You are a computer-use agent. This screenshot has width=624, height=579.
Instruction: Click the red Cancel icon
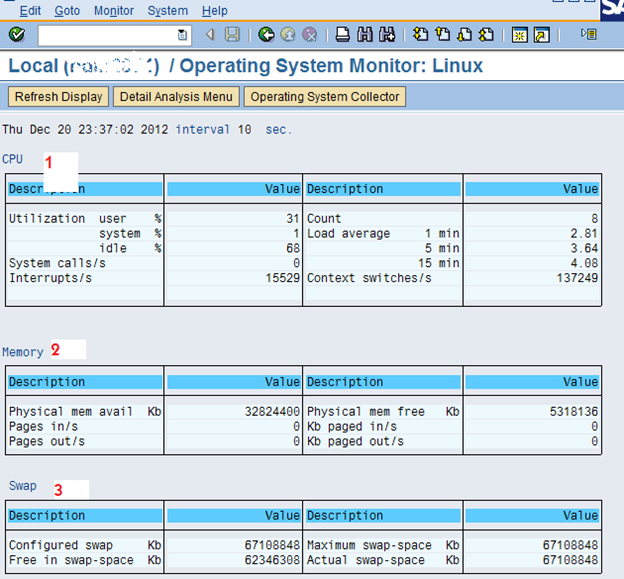point(310,35)
